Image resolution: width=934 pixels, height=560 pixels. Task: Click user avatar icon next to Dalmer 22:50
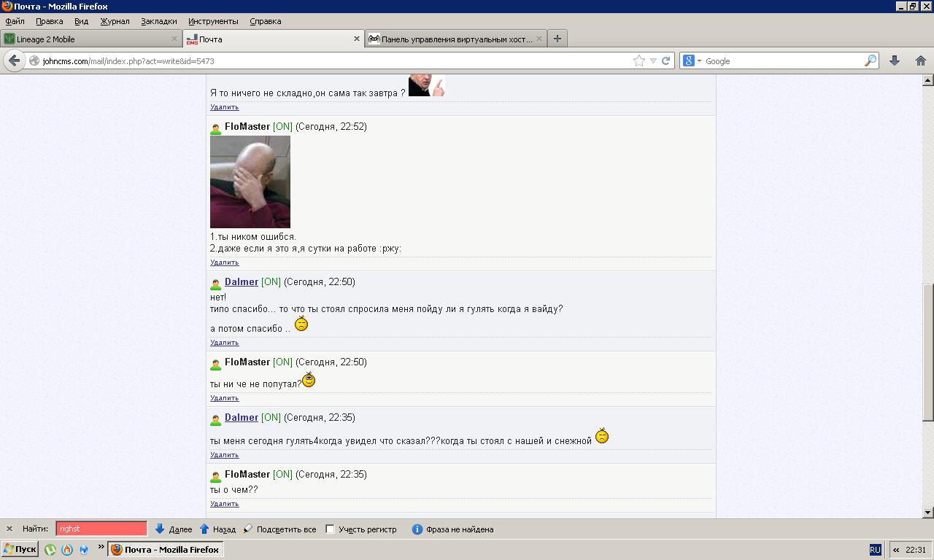pyautogui.click(x=216, y=284)
